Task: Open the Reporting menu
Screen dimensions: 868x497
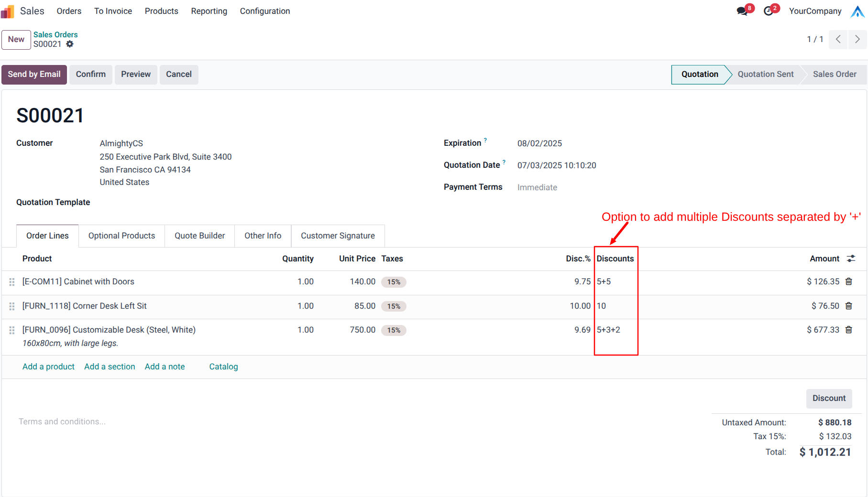Action: (209, 11)
